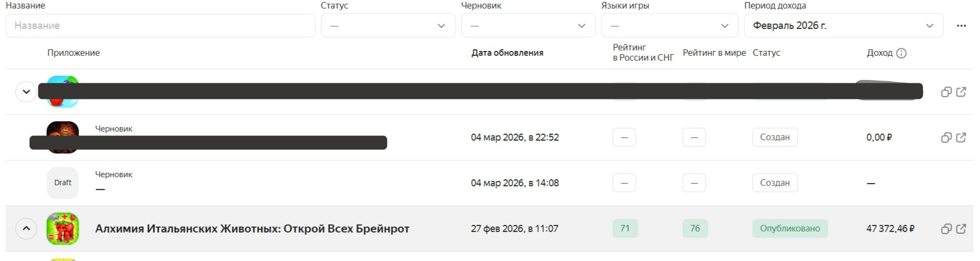Click the Рейтинг в мире column header
Image resolution: width=980 pixels, height=261 pixels.
714,53
